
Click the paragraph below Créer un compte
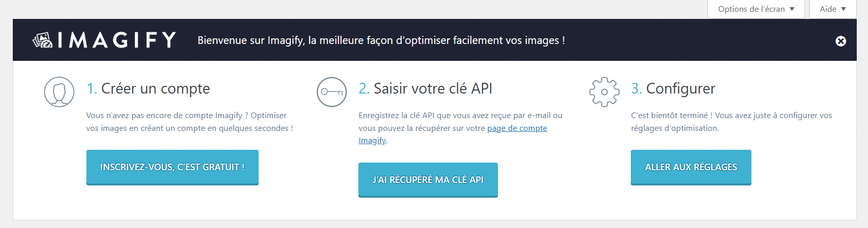coord(189,122)
